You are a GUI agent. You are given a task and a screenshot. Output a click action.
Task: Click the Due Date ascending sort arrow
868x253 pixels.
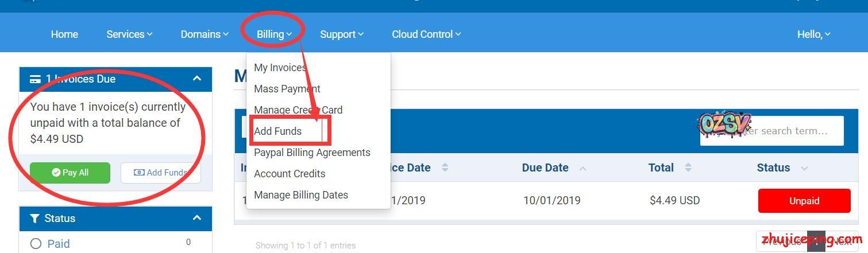(582, 168)
